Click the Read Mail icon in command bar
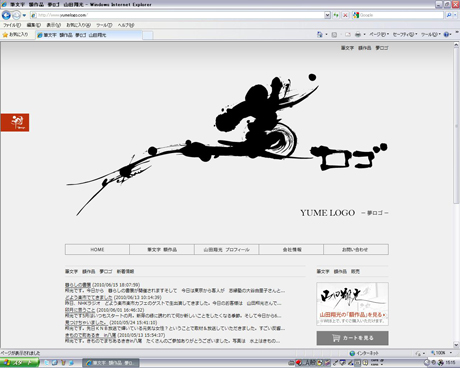This screenshot has height=368, width=460. coord(348,34)
